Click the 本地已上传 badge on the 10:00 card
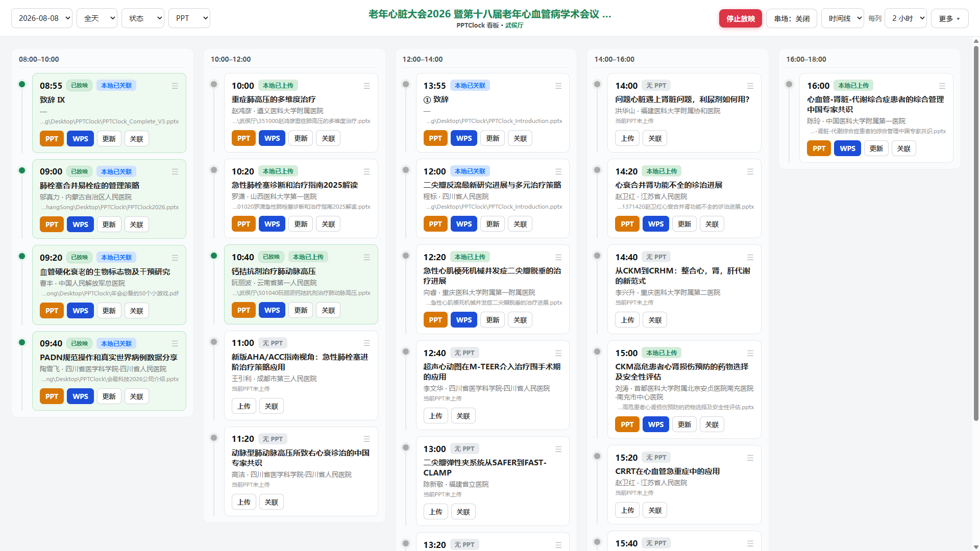 click(278, 86)
